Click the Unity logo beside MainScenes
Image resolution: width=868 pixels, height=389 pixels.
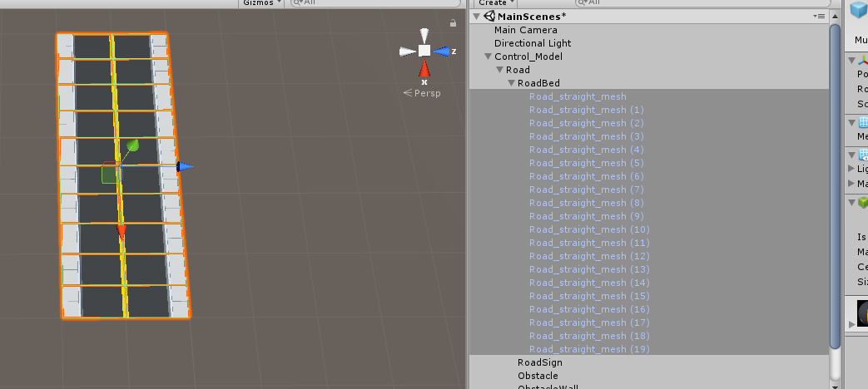pos(489,17)
